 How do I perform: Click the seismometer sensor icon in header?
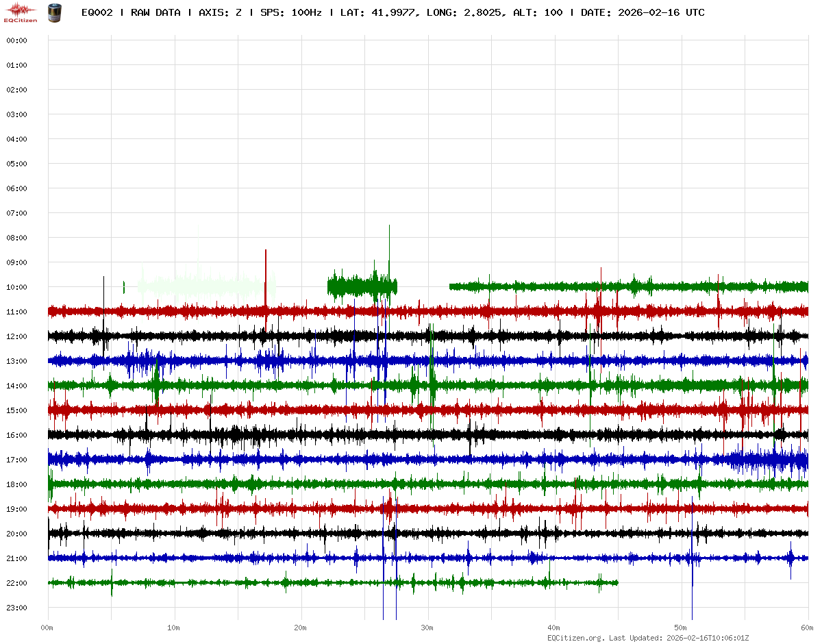click(53, 12)
